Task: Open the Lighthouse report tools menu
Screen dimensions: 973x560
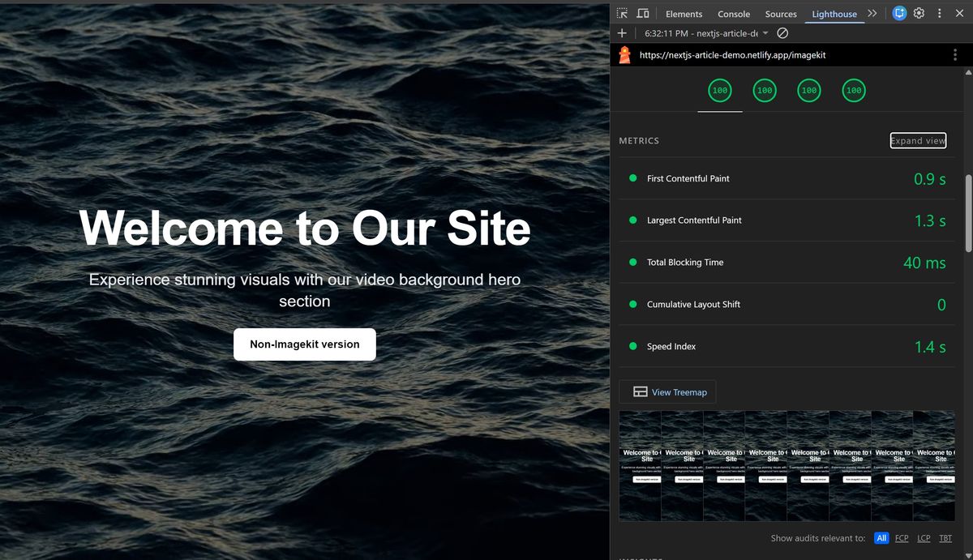Action: coord(956,55)
